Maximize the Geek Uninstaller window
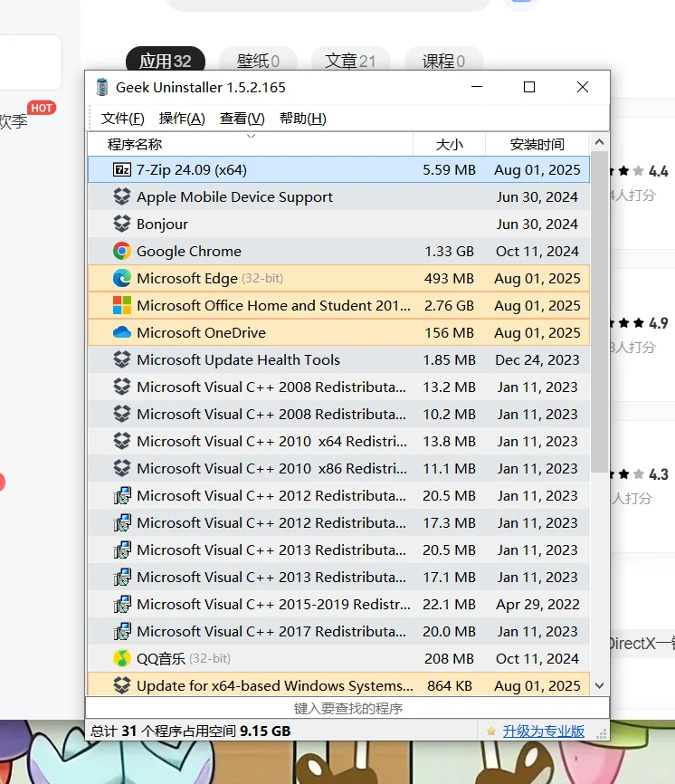675x784 pixels. click(529, 87)
